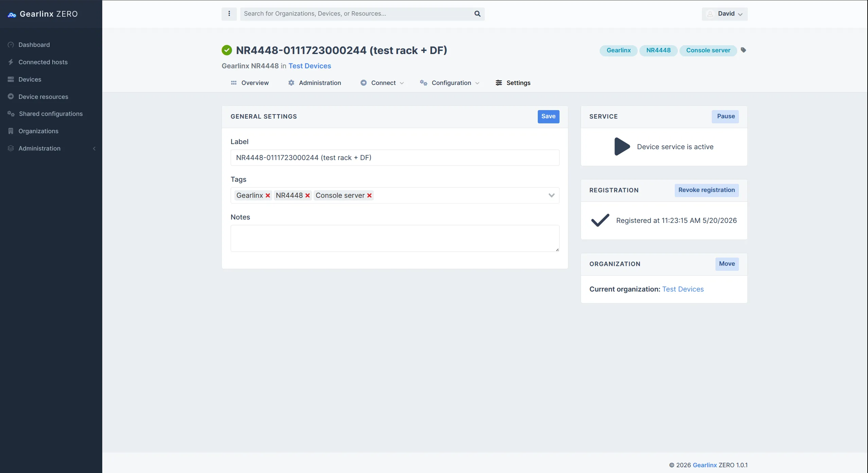This screenshot has width=868, height=473.
Task: Open the David user menu
Action: 725,14
